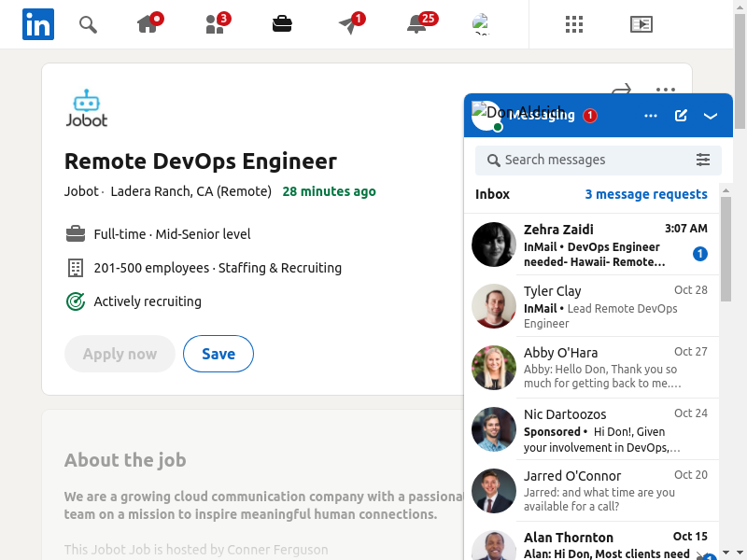Click Tyler Clay's profile photo thumbnail

click(494, 306)
